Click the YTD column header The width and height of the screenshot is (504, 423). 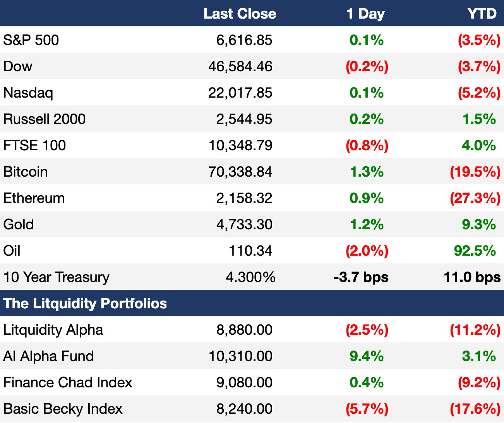tap(482, 14)
